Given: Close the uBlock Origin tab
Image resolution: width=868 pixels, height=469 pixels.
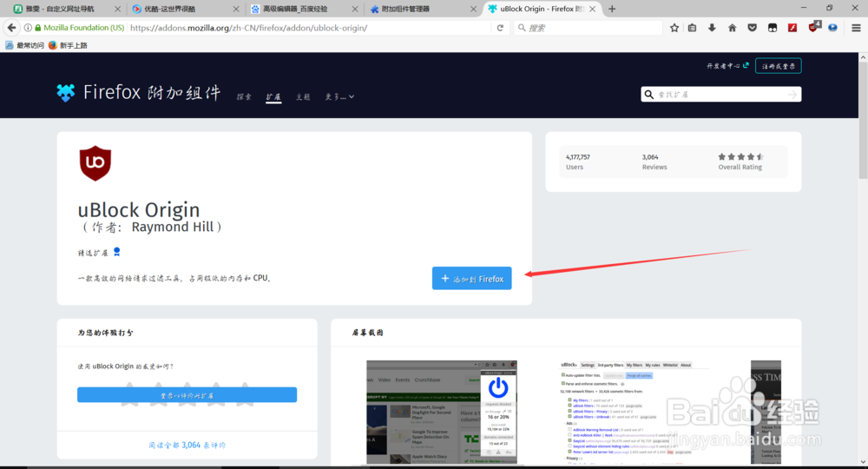Looking at the screenshot, I should coord(592,9).
